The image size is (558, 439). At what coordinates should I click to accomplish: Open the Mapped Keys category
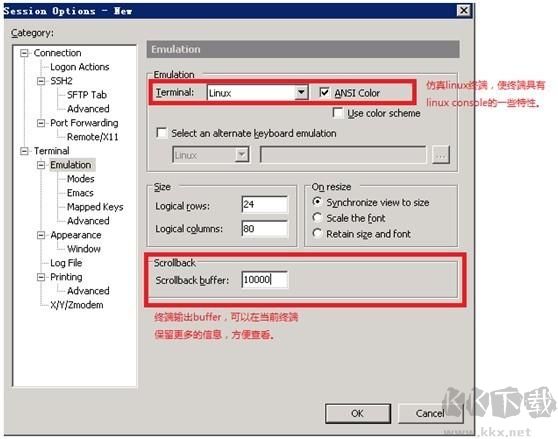point(95,207)
